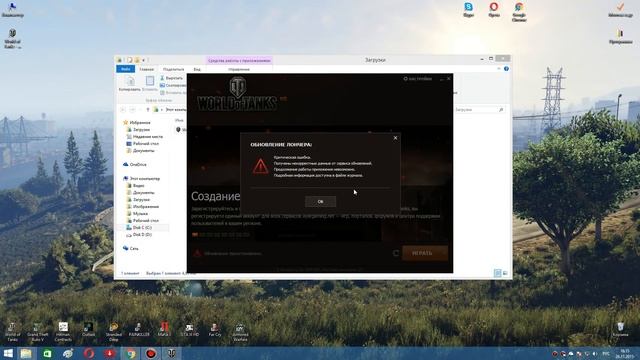640x360 pixels.
Task: Open Stranded Deep desktop shortcut
Action: [x=113, y=332]
